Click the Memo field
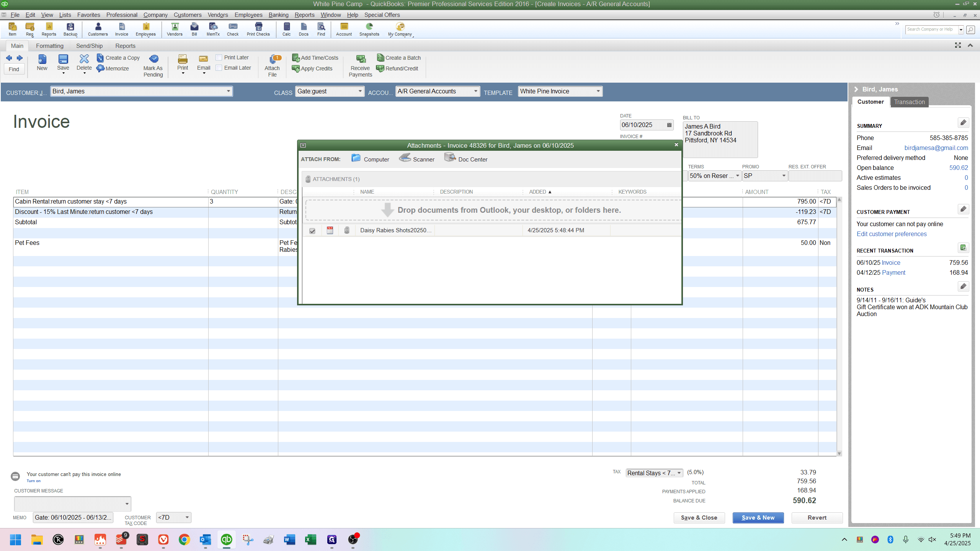 [x=73, y=518]
